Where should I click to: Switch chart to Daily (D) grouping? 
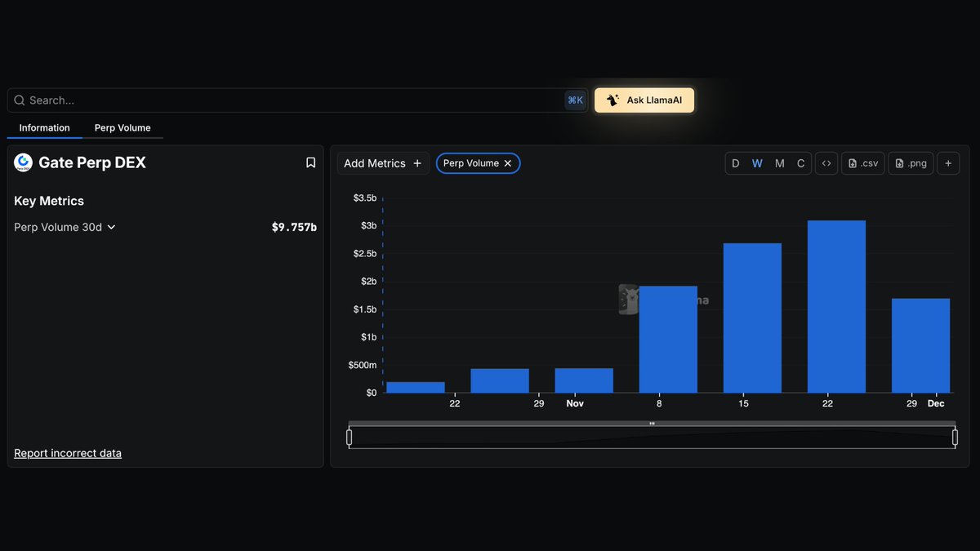coord(735,163)
